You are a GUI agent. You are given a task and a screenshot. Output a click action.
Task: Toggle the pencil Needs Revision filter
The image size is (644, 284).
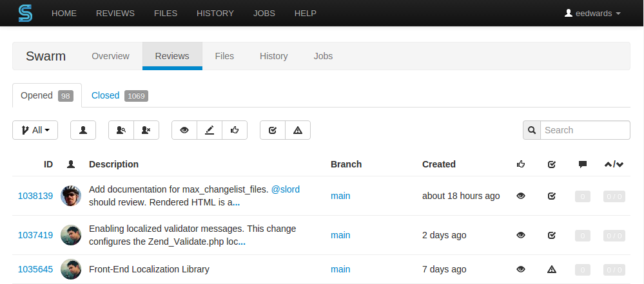point(210,130)
